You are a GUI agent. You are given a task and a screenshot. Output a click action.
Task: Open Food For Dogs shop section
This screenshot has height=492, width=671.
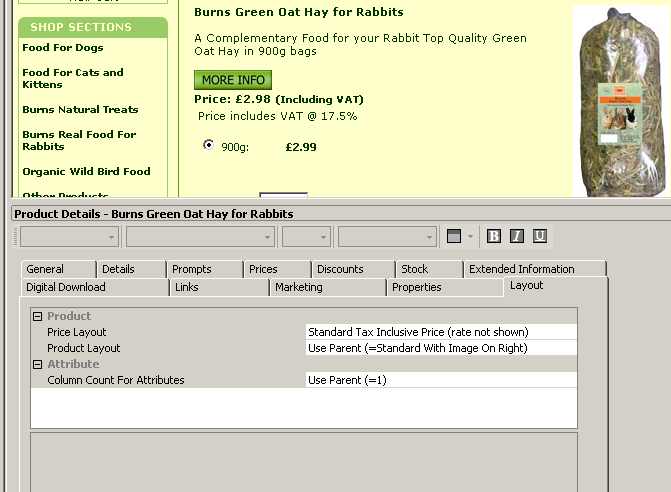(x=63, y=47)
